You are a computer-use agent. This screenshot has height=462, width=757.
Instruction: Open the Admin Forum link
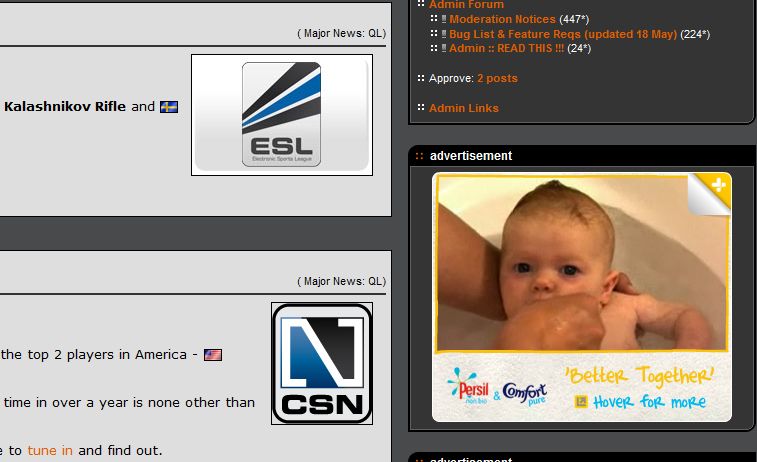[x=466, y=5]
